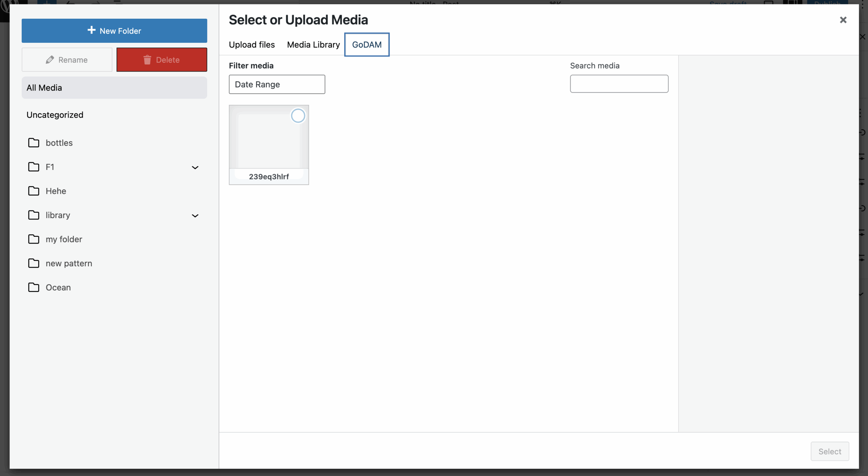Screen dimensions: 868x476
Task: Click the bottles folder icon
Action: (x=34, y=143)
